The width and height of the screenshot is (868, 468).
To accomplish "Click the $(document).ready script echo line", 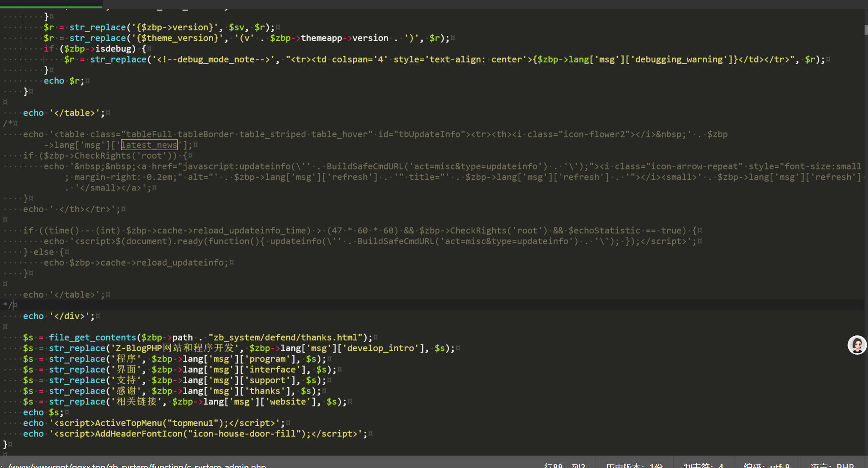I will click(370, 241).
